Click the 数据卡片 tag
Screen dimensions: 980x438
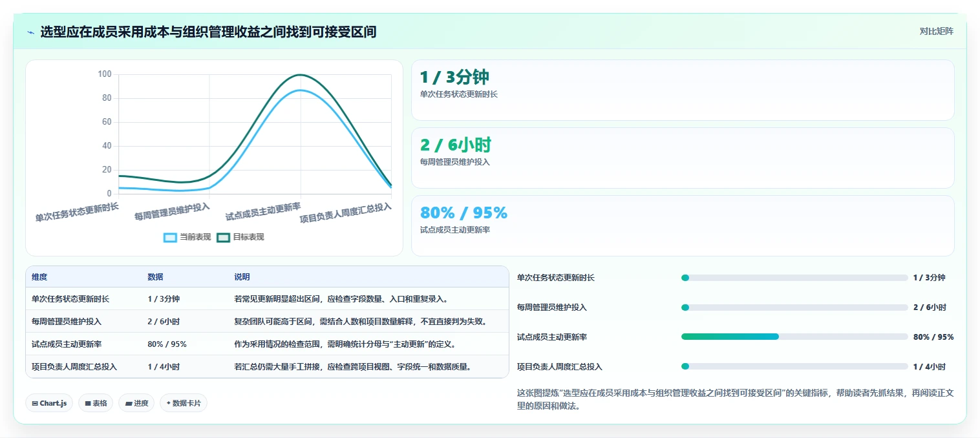tap(184, 403)
